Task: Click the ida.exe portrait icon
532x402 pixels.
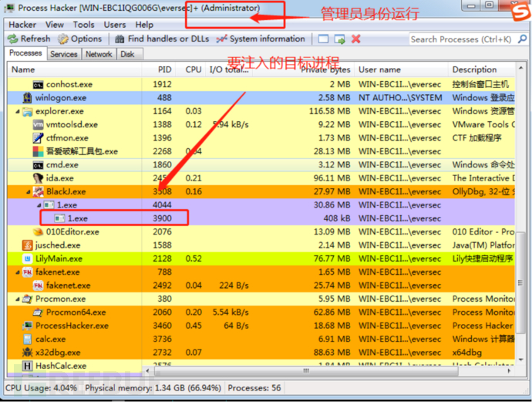Action: click(x=38, y=178)
